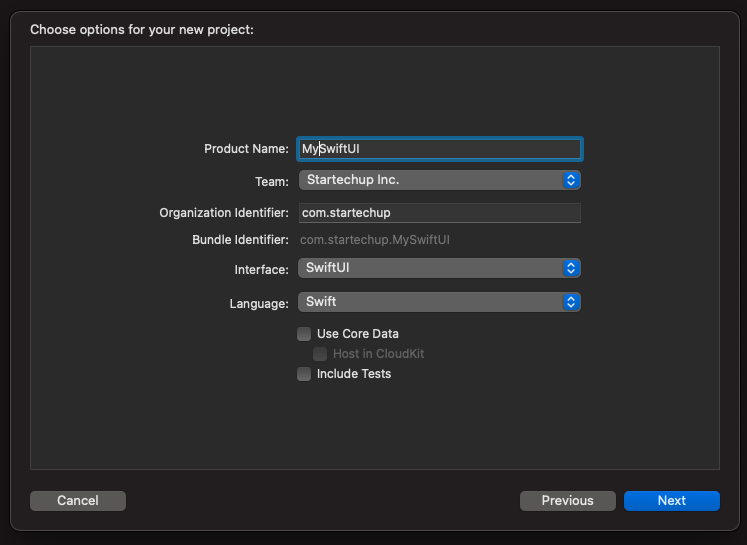Toggle the Host in CloudKit checkbox
Image resolution: width=747 pixels, height=545 pixels.
click(320, 354)
